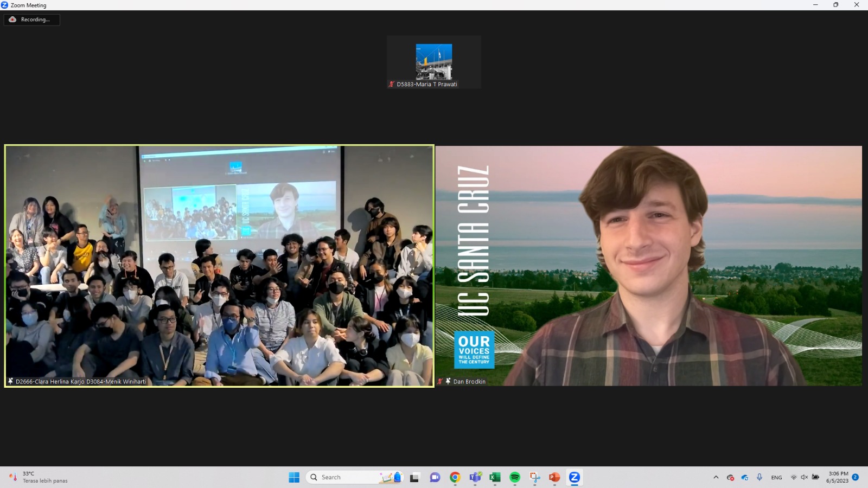Open the weather widget showing 33°C

click(x=38, y=477)
